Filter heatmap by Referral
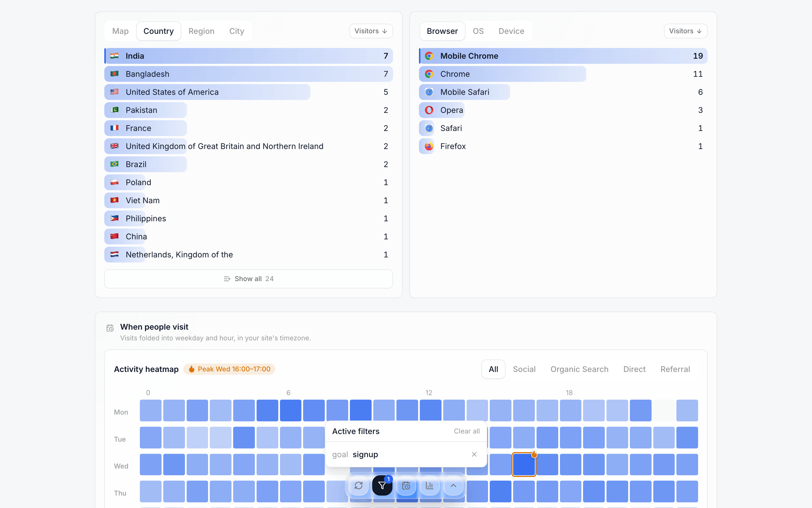The width and height of the screenshot is (812, 508). click(x=675, y=369)
